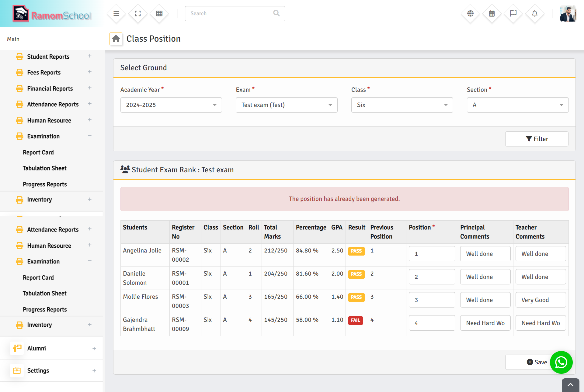584x392 pixels.
Task: Click GPA value 1.40
Action: 337,297
